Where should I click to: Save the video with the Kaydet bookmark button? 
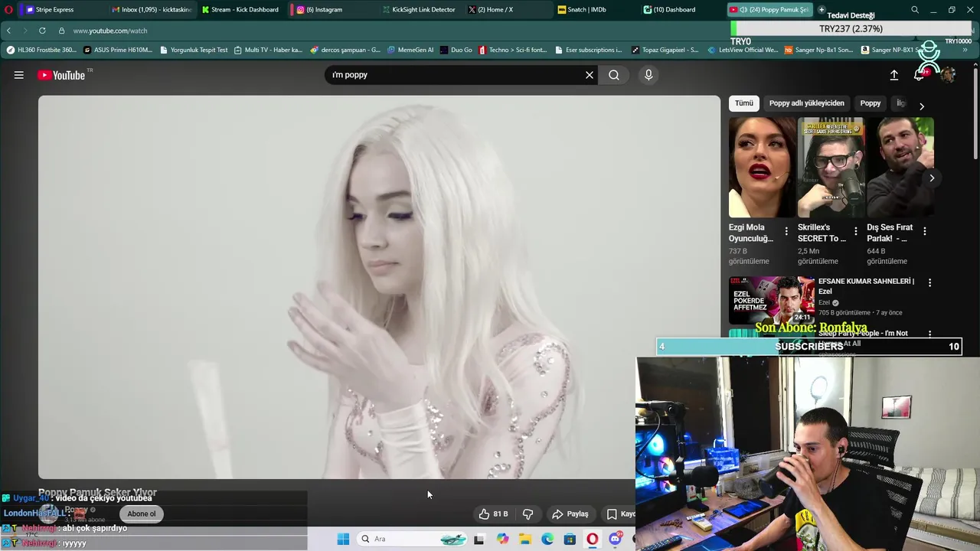(x=620, y=514)
